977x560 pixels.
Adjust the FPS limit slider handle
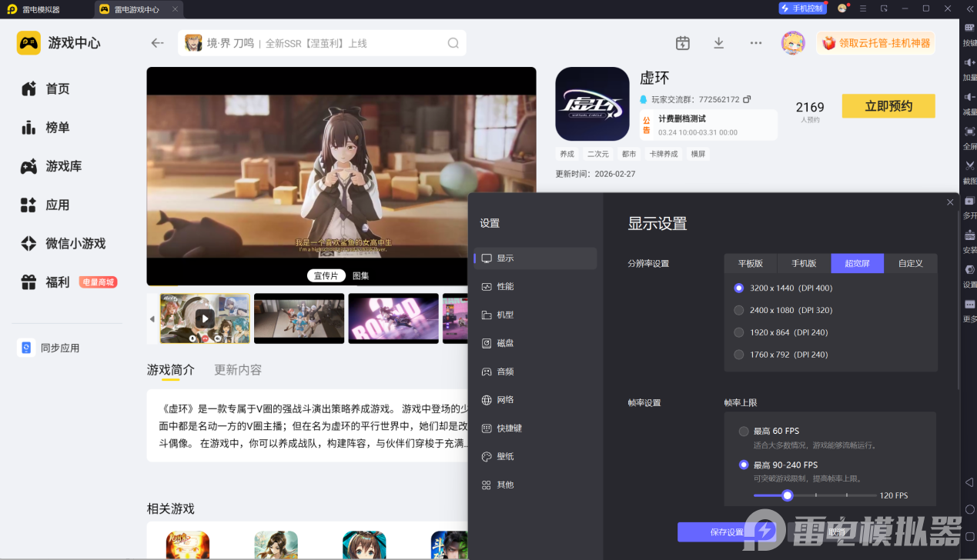pos(787,495)
